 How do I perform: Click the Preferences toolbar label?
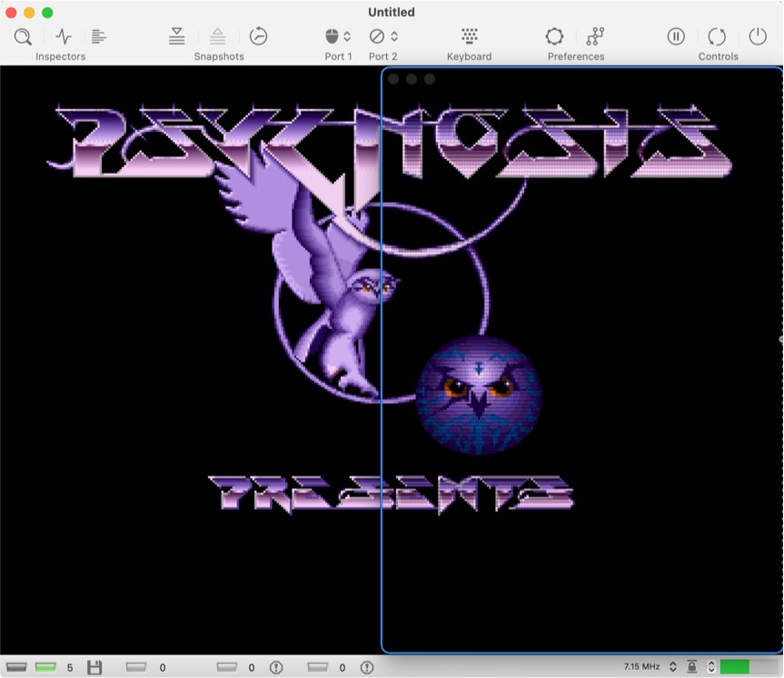click(576, 56)
